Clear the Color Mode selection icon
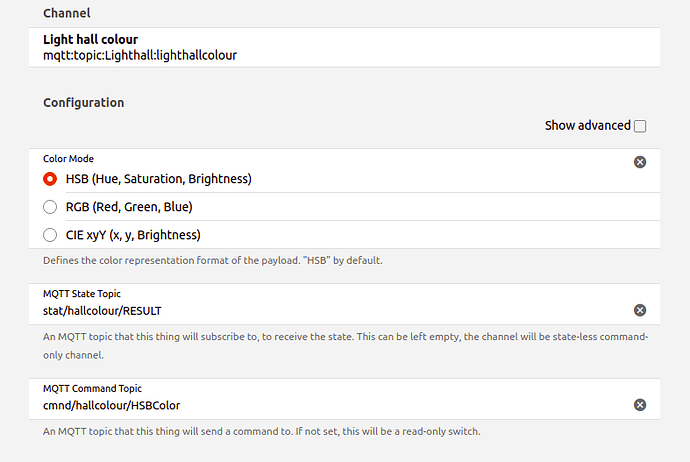Viewport: 690px width, 462px height. 640,162
